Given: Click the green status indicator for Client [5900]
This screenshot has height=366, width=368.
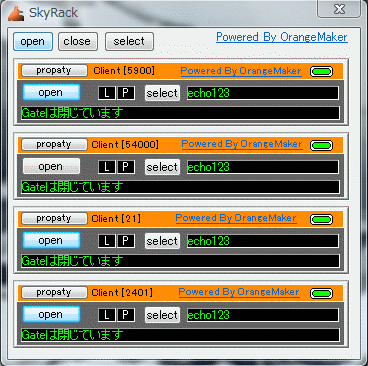Looking at the screenshot, I should pos(321,71).
